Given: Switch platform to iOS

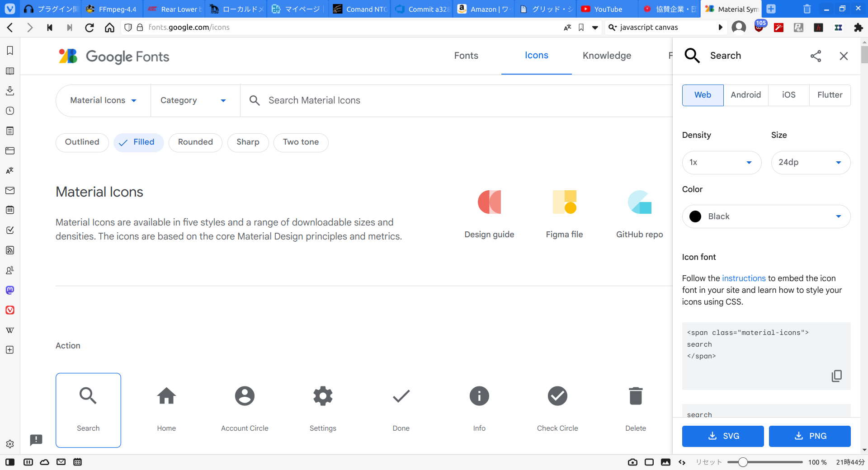Looking at the screenshot, I should pyautogui.click(x=789, y=95).
